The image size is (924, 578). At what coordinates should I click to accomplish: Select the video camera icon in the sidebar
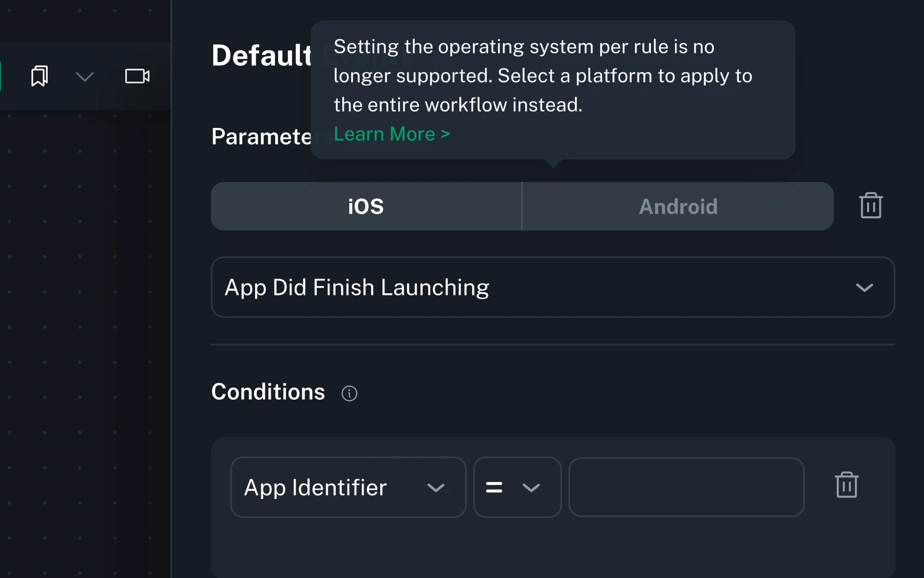136,76
